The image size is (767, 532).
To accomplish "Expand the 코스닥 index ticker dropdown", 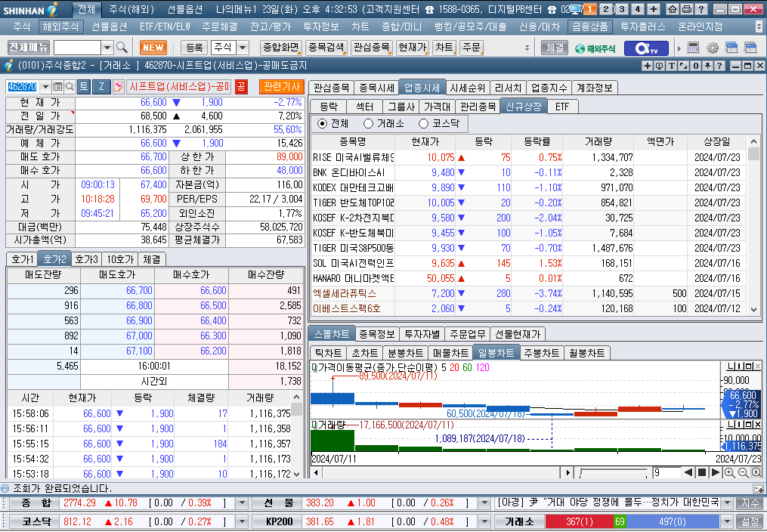I will pos(242,521).
